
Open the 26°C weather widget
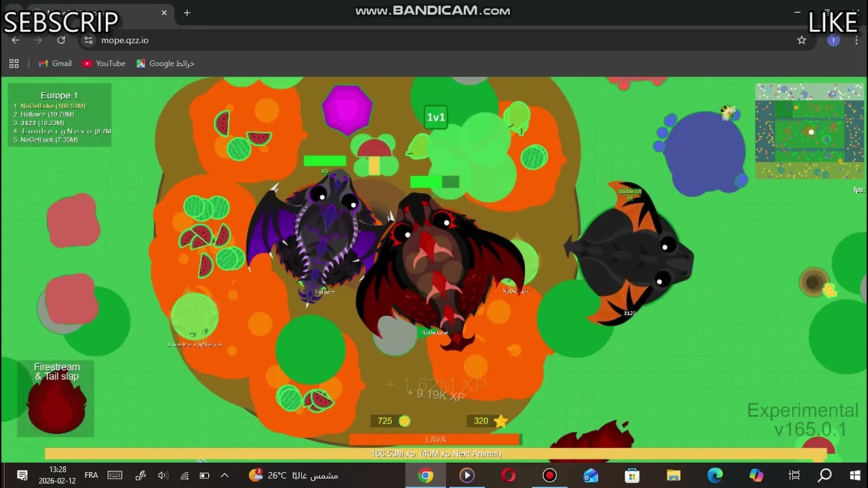click(x=293, y=475)
